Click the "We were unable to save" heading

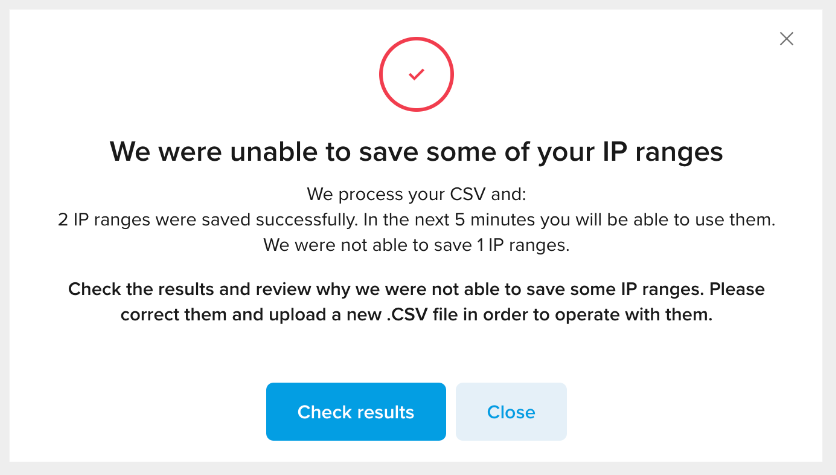coord(416,152)
